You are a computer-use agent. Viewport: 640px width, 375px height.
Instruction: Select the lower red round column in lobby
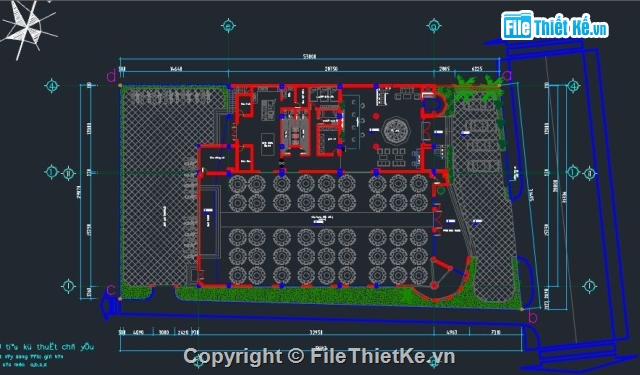click(376, 146)
